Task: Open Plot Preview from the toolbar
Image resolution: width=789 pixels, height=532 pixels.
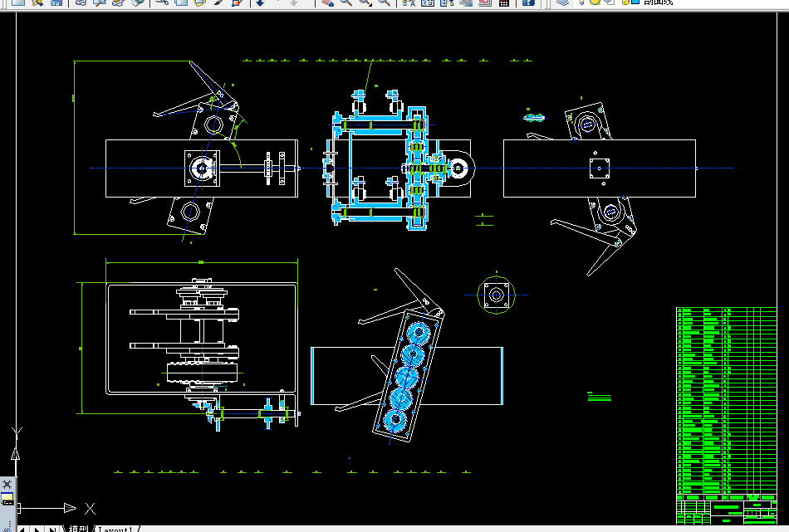Action: click(99, 2)
